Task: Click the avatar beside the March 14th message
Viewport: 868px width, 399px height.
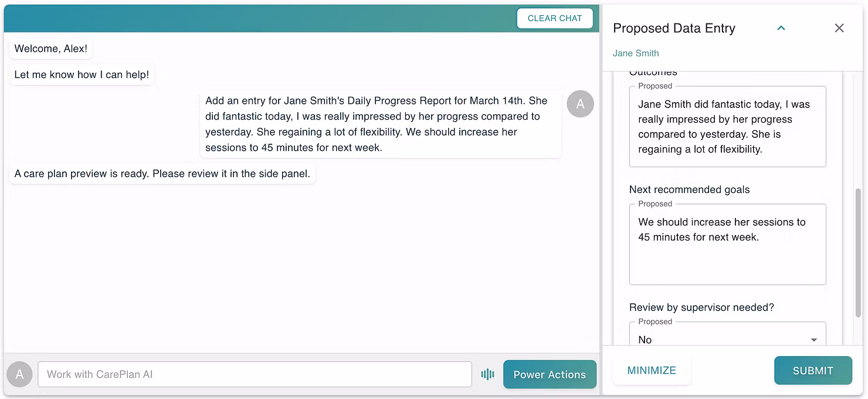Action: (580, 104)
